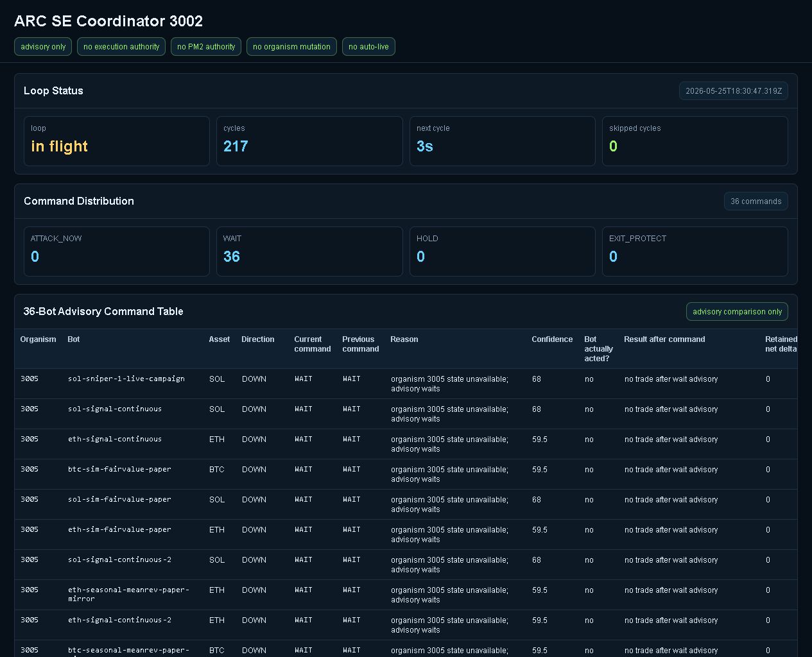Click the 'no' acted value in eth-signal-continuous-2 row
812x657 pixels.
[589, 620]
